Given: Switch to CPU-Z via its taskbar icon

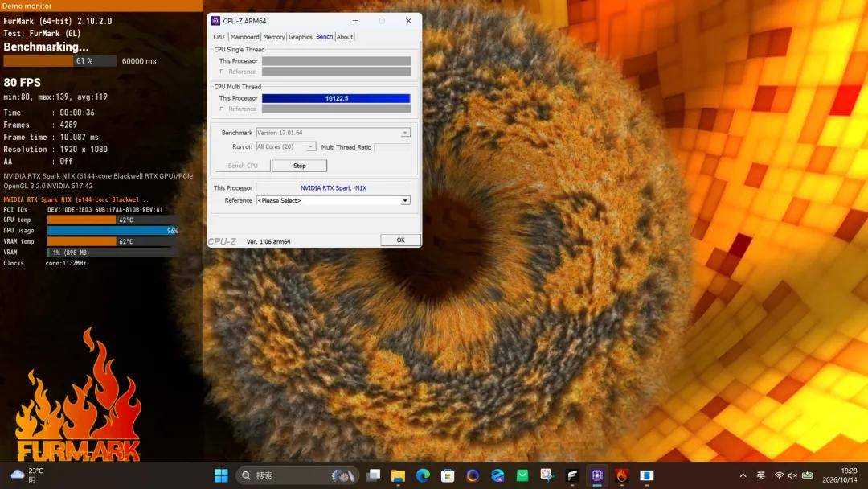Looking at the screenshot, I should click(x=596, y=475).
